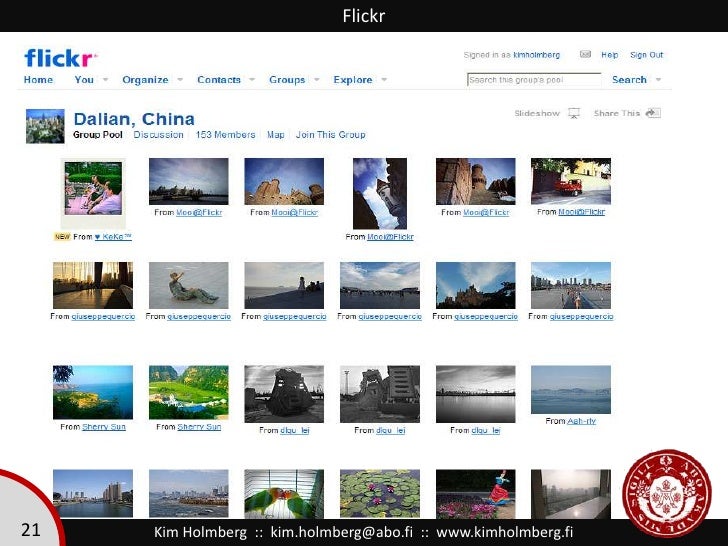This screenshot has height=546, width=728.
Task: Open the green valley photo by Sherry Sun
Action: click(x=188, y=392)
